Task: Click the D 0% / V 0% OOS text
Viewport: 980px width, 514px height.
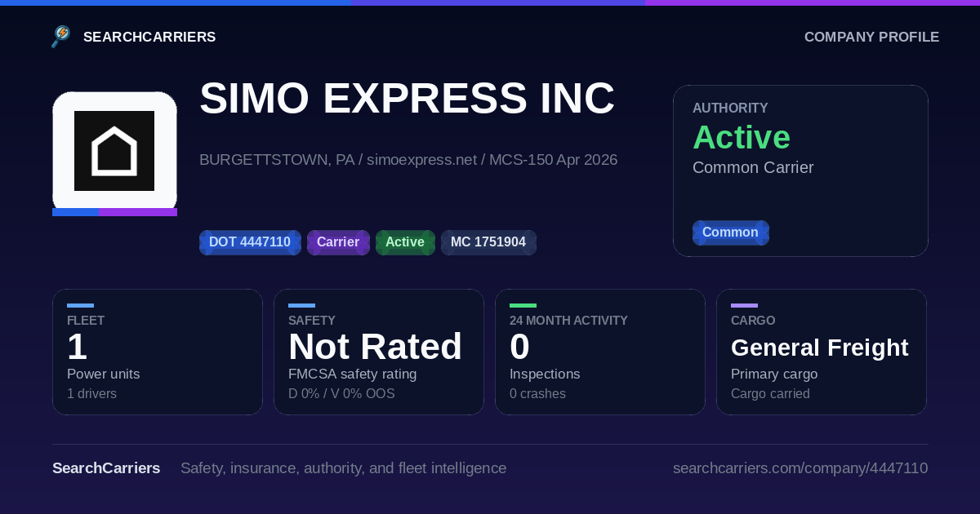Action: 341,393
